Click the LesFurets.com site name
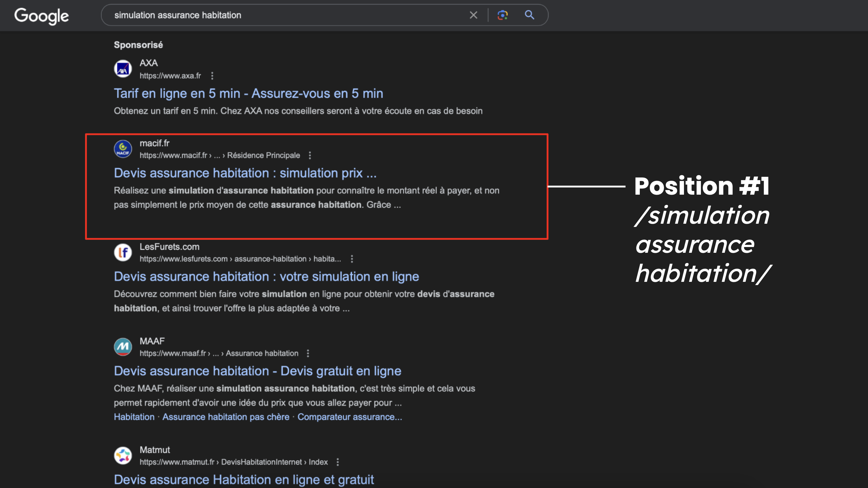This screenshot has height=488, width=868. point(169,247)
